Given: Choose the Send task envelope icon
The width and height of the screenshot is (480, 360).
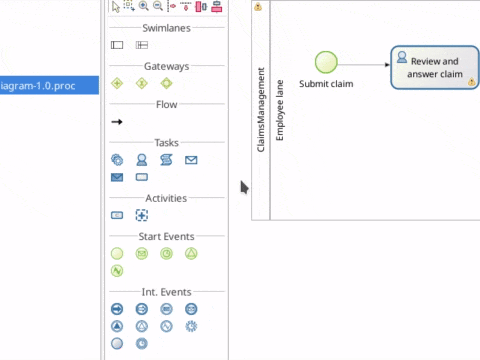Looking at the screenshot, I should pos(191,160).
